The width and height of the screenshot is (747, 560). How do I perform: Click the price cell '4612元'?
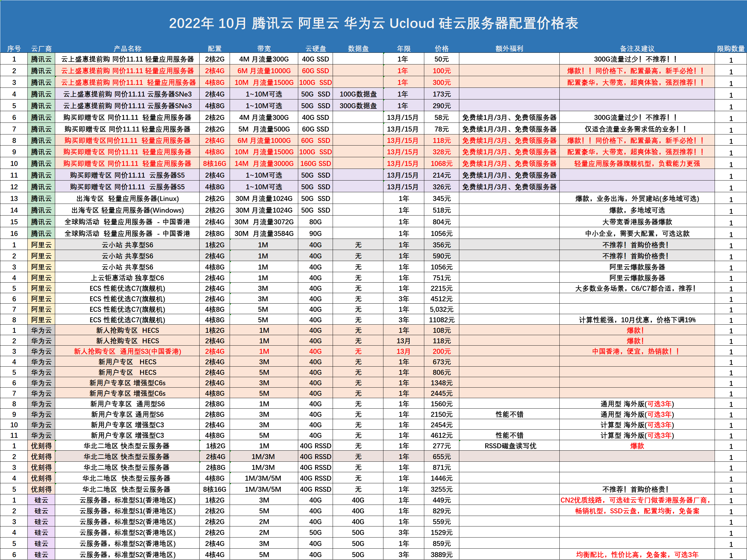tap(441, 435)
